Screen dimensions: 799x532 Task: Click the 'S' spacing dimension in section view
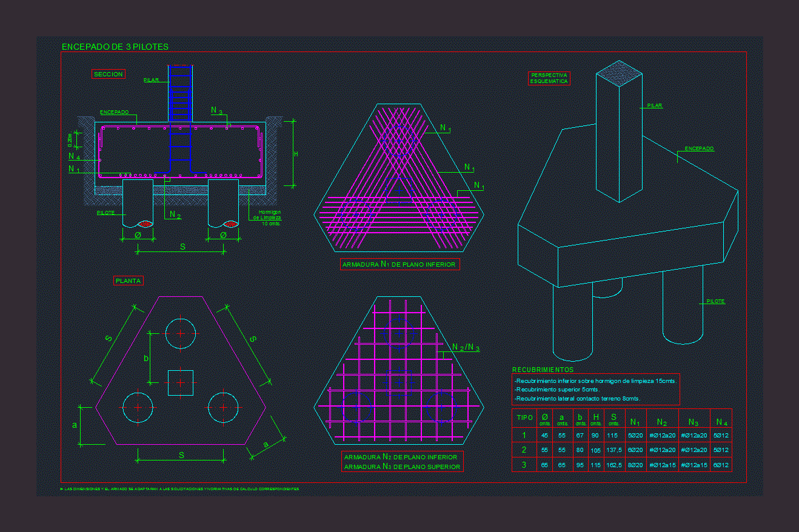pos(182,247)
